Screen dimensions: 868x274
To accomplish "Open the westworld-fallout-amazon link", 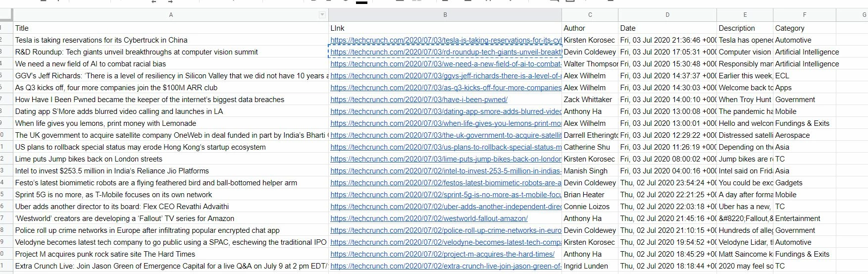I will pyautogui.click(x=429, y=219).
